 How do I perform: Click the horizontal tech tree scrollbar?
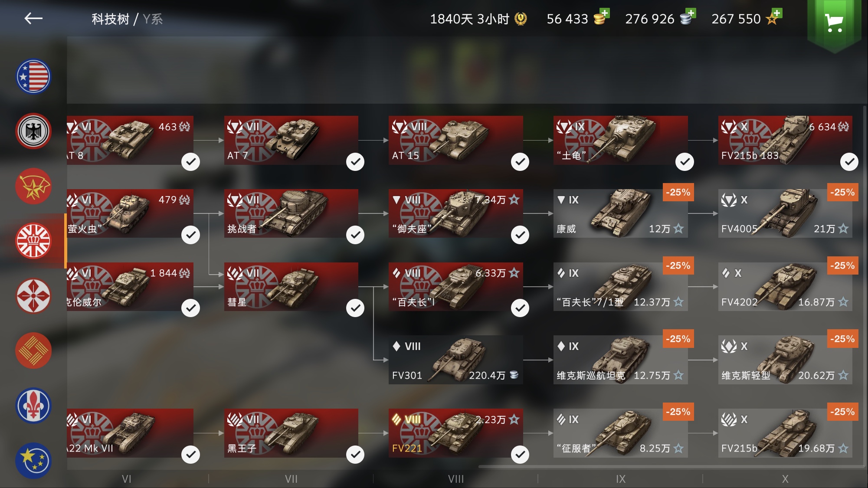(x=670, y=467)
